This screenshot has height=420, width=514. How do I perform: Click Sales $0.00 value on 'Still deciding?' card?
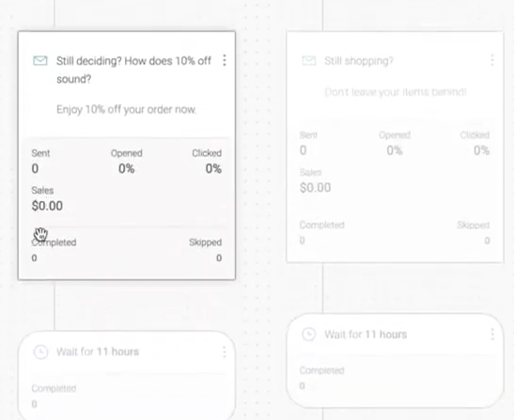point(47,206)
